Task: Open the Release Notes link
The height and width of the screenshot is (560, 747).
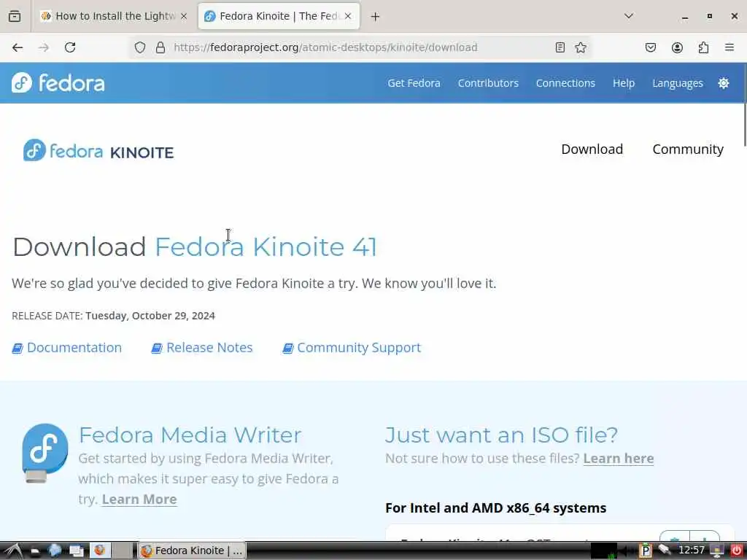Action: pos(202,348)
